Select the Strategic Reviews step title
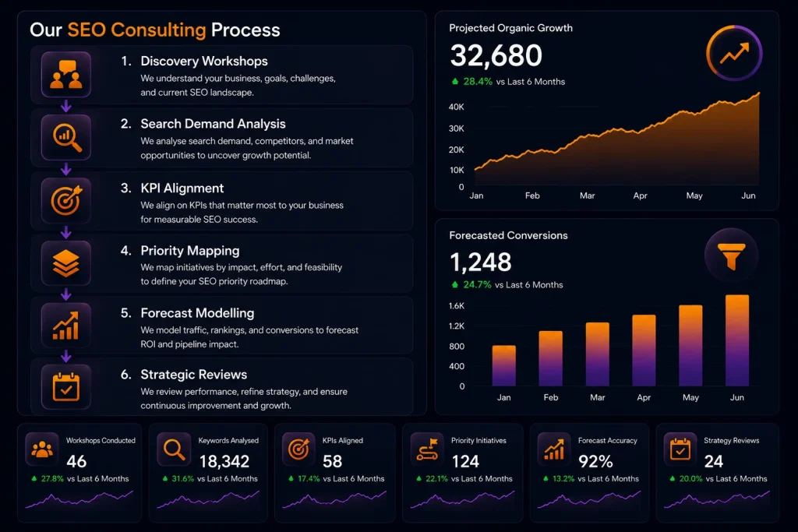The image size is (798, 532). point(194,375)
